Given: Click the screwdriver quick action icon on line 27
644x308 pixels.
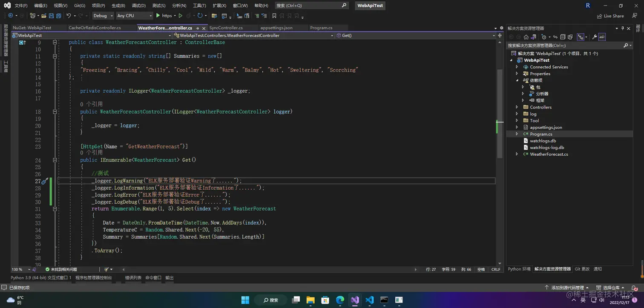Looking at the screenshot, I should (44, 181).
